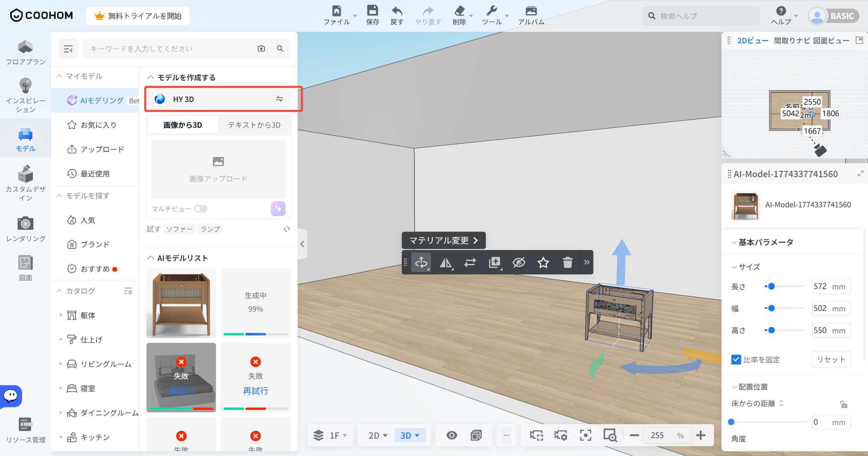Switch to the 図面ビュー tab

pyautogui.click(x=831, y=41)
